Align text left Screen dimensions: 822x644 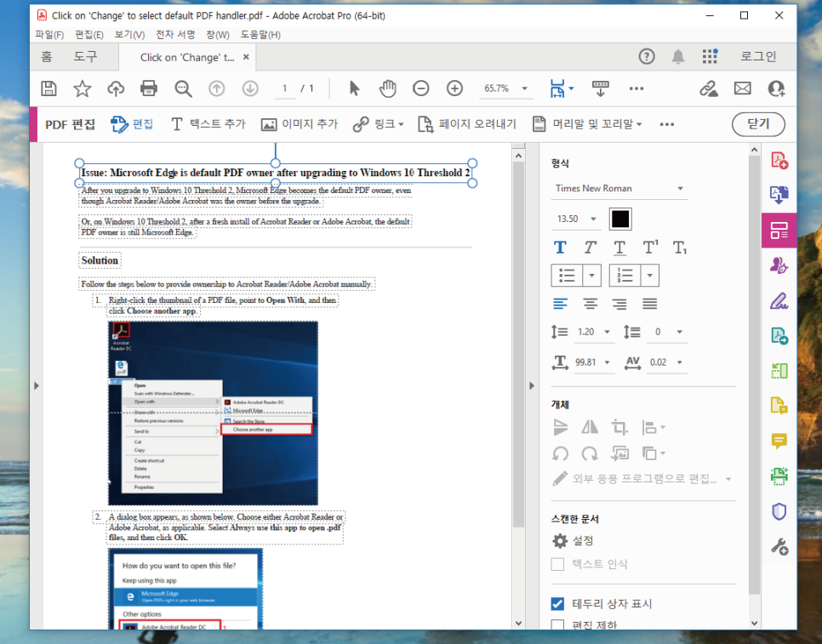coord(560,304)
